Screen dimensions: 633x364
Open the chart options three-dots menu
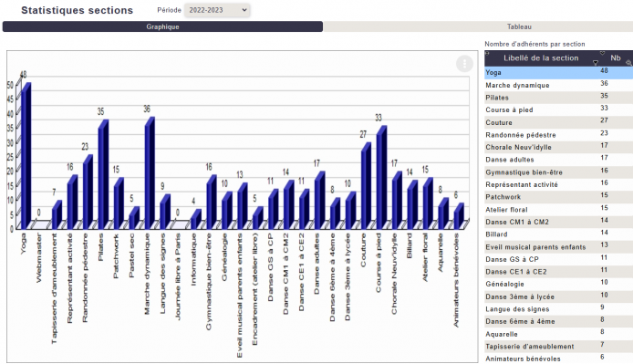464,64
